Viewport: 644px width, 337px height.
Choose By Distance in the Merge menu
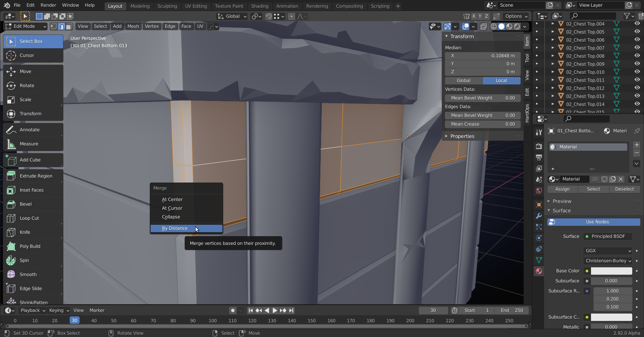coord(174,228)
